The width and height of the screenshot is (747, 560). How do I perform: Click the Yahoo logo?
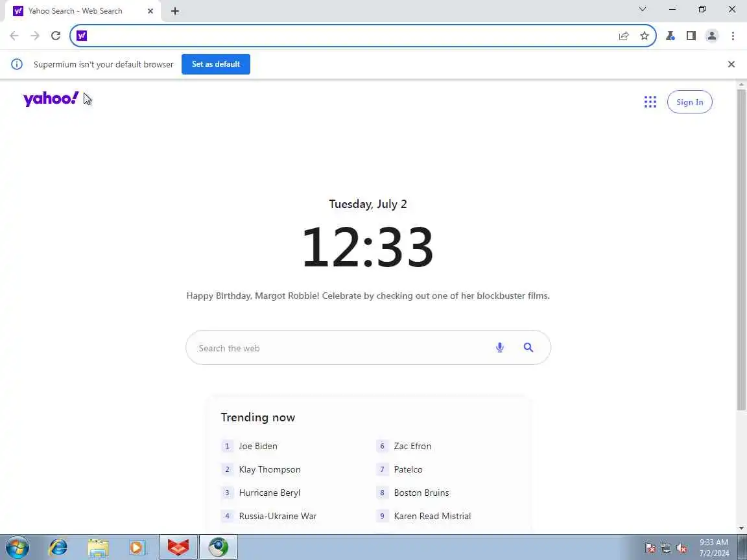(51, 99)
